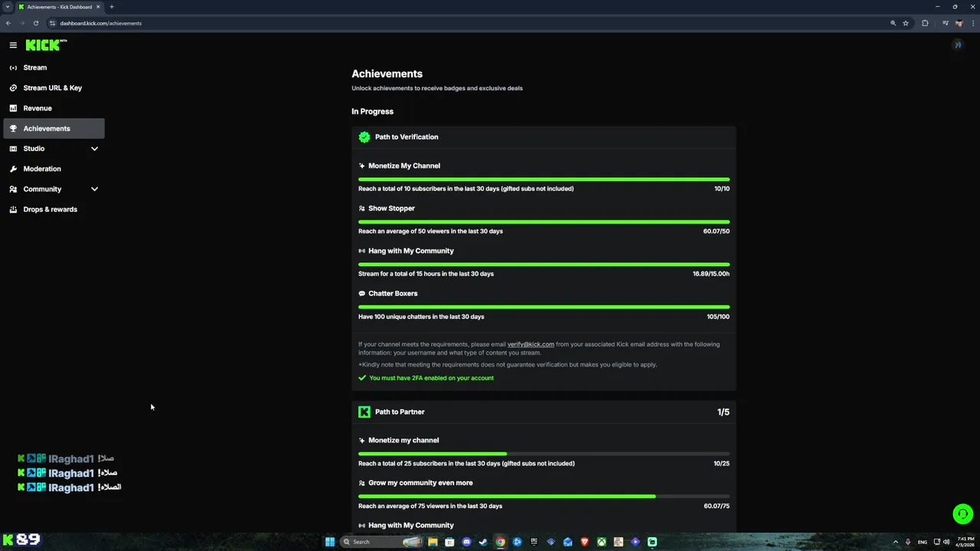The width and height of the screenshot is (980, 551).
Task: Select Achievements in the sidebar
Action: tap(54, 129)
